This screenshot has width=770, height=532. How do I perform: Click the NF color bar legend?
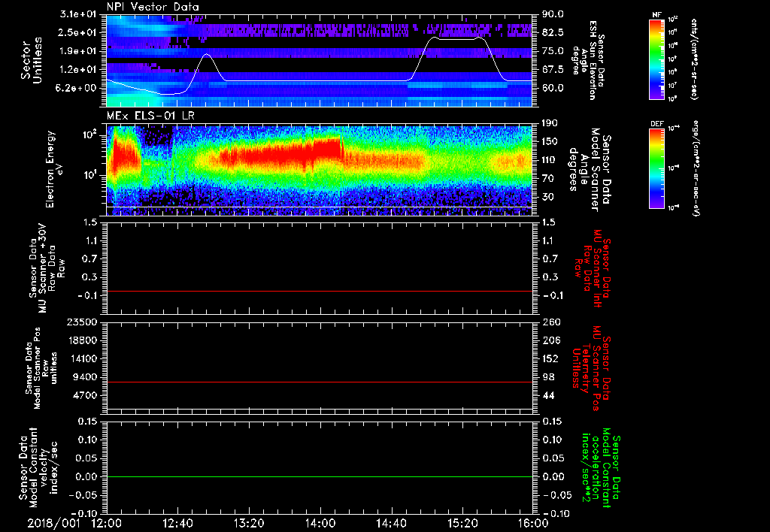[x=657, y=59]
